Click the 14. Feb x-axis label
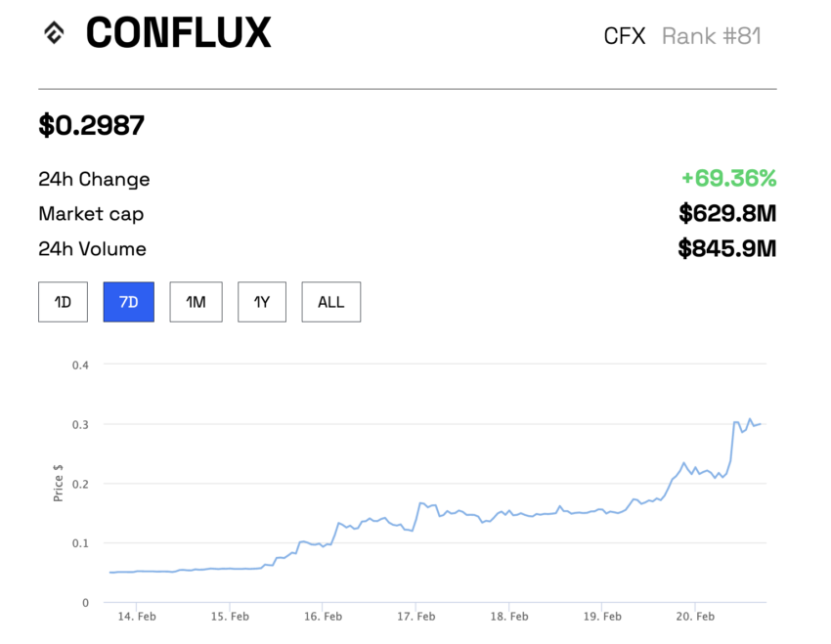The image size is (831, 644). tap(135, 617)
